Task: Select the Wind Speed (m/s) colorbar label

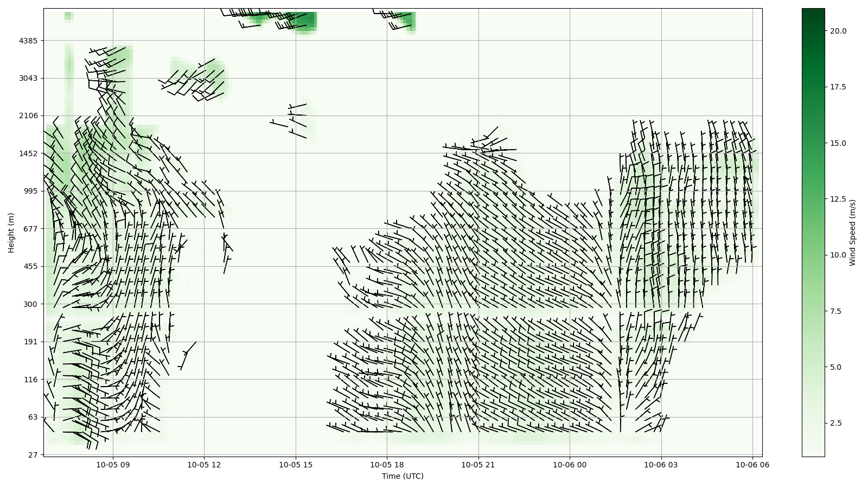Action: tap(852, 233)
